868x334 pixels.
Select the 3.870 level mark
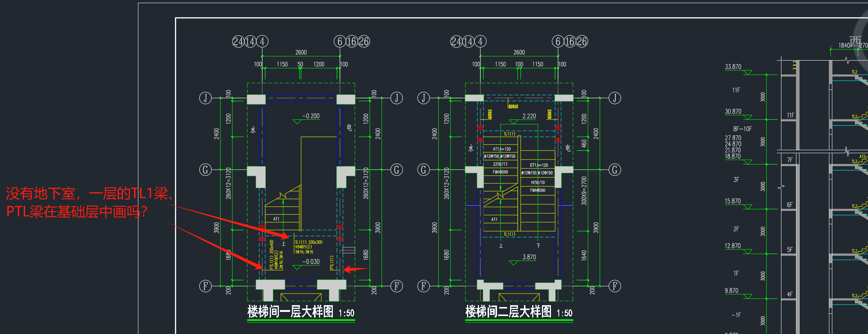click(529, 257)
